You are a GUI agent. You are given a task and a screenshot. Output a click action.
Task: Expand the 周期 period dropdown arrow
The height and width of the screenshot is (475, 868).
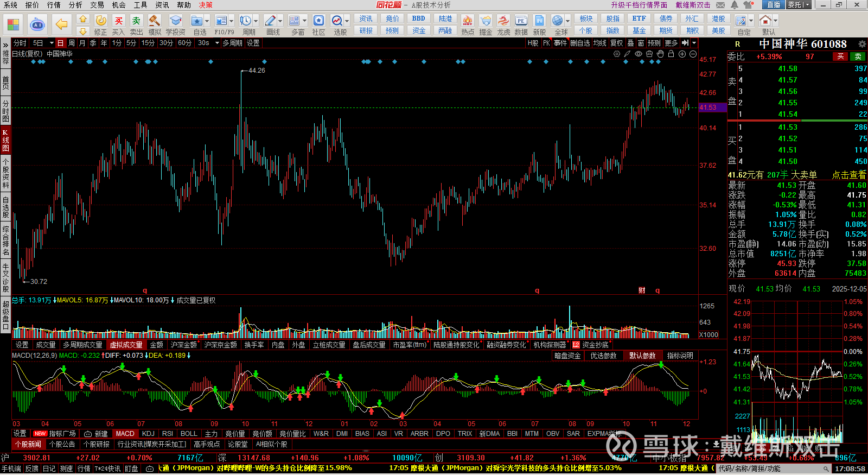pyautogui.click(x=256, y=21)
